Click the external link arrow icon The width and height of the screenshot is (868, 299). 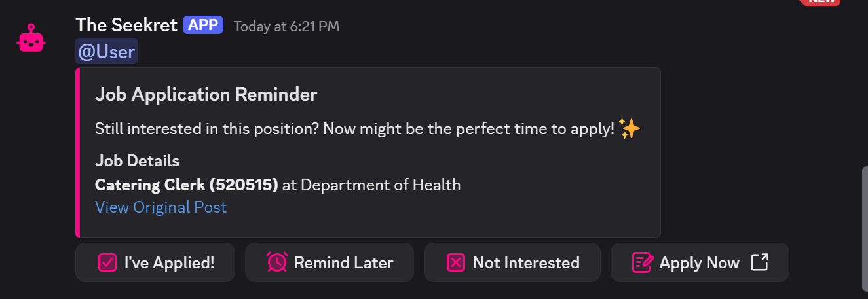759,262
